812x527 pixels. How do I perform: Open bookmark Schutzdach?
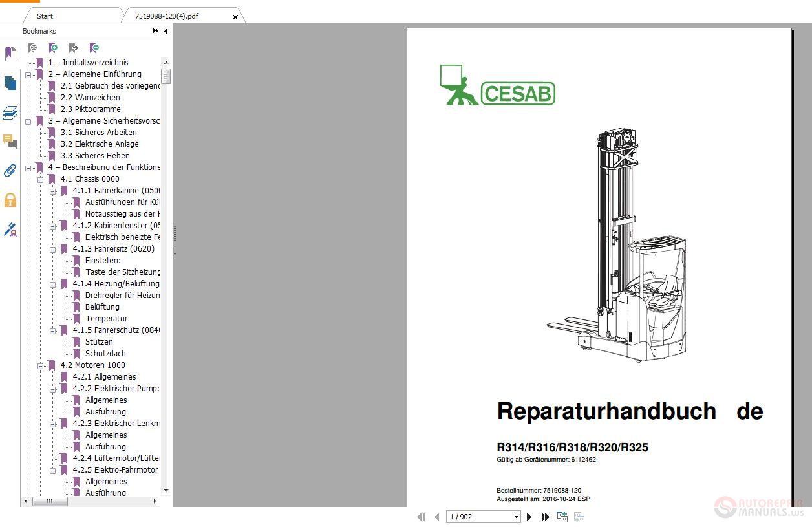coord(105,354)
